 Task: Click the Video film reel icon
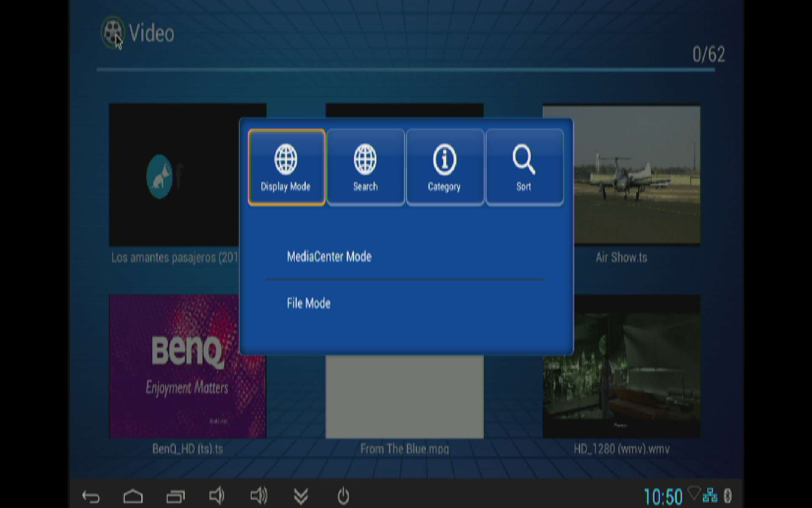click(x=112, y=32)
